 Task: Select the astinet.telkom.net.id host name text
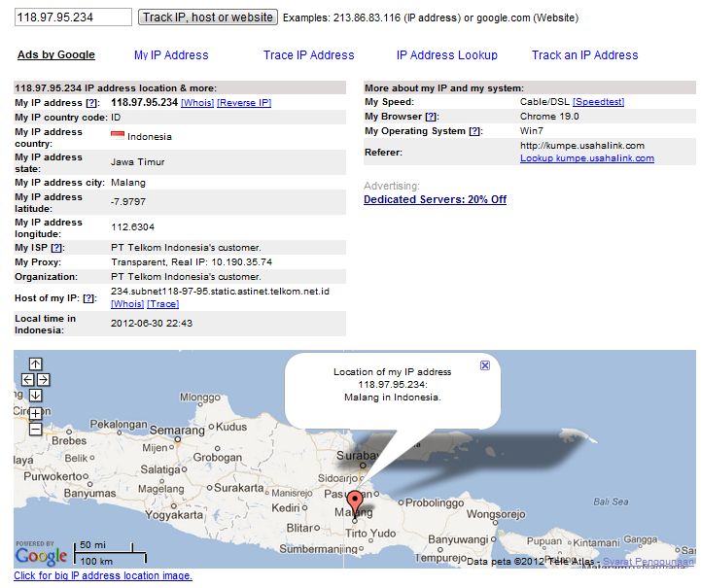tap(220, 292)
